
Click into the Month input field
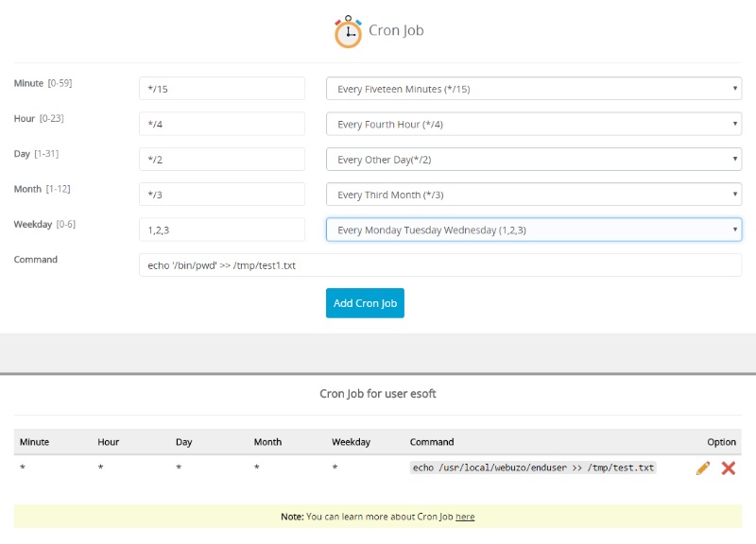click(x=222, y=195)
